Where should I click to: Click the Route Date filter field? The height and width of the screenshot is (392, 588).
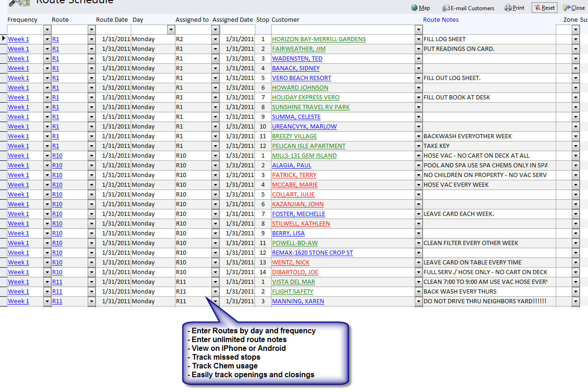coord(113,30)
